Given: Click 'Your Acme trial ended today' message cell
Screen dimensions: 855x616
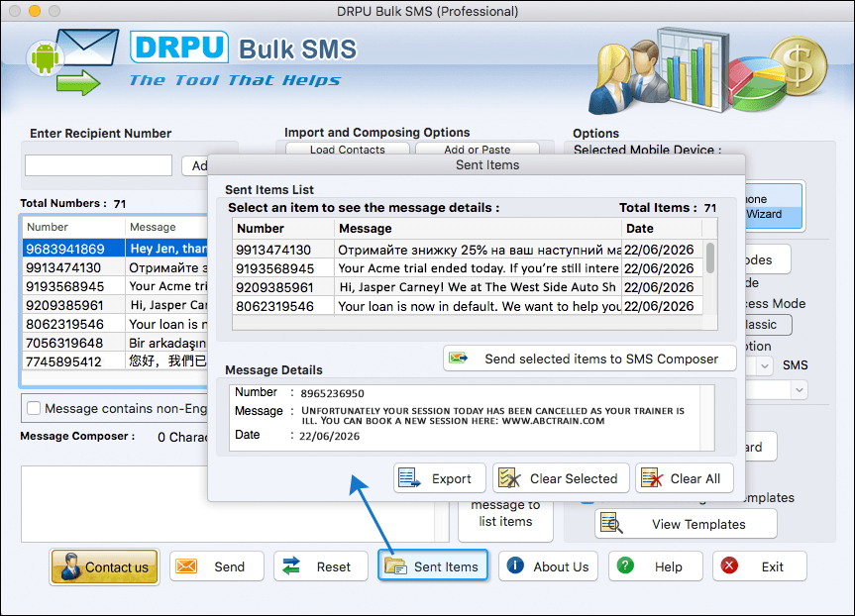Looking at the screenshot, I should (x=479, y=268).
